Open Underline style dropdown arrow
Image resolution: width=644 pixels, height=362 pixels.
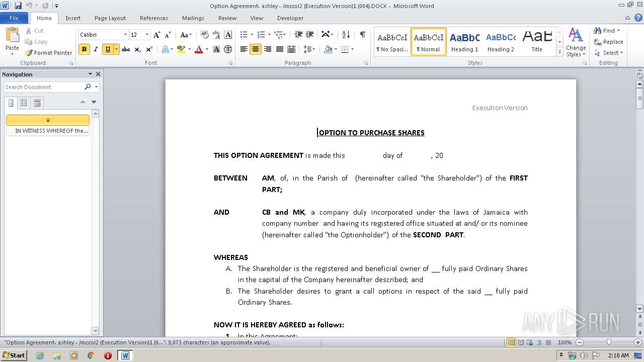(x=116, y=49)
